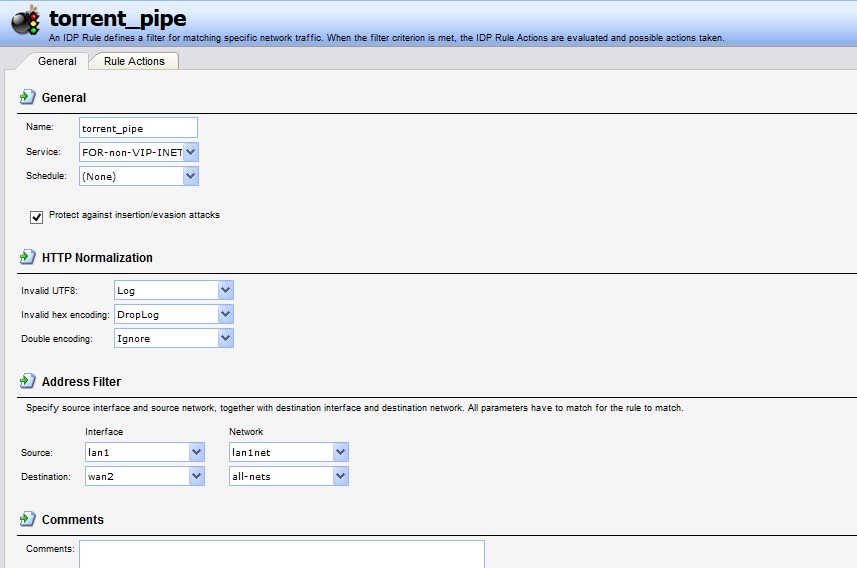
Task: Open the Source network lan1net dropdown
Action: 340,452
